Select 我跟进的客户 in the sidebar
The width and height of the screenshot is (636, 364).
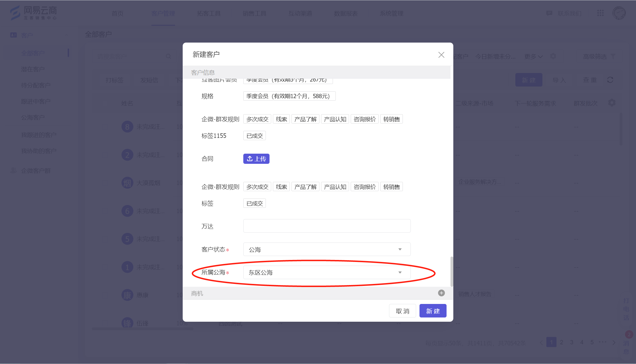click(x=39, y=135)
